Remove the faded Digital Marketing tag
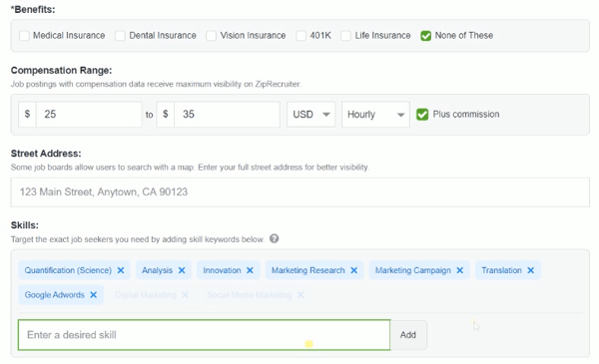This screenshot has height=364, width=599. 185,295
